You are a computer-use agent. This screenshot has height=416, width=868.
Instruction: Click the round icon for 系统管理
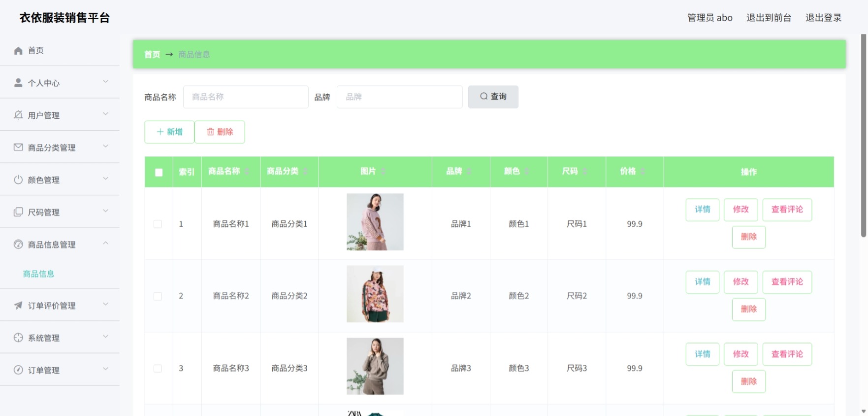[18, 337]
